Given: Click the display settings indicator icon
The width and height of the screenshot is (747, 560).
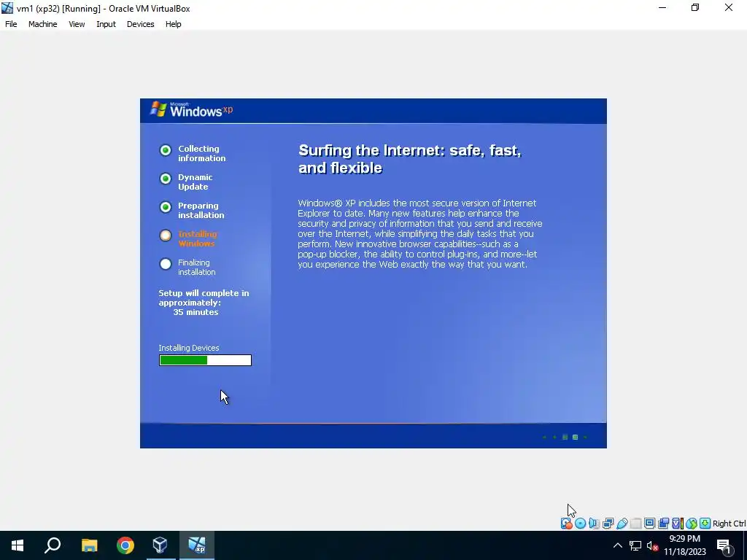Looking at the screenshot, I should click(649, 524).
